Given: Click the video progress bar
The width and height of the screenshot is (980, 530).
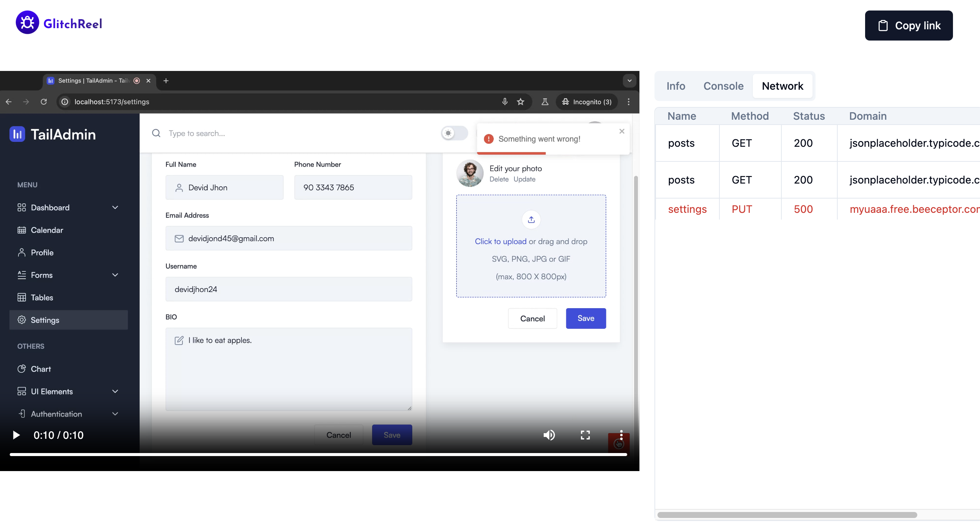Looking at the screenshot, I should 318,454.
